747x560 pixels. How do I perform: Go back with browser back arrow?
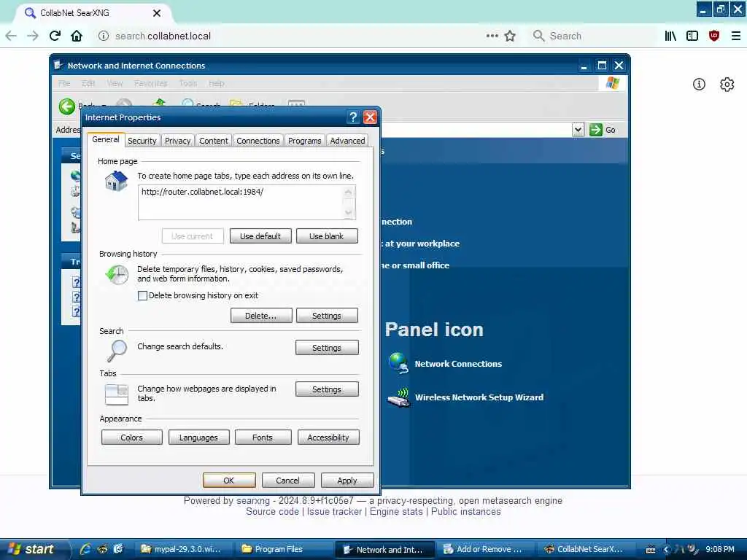[11, 36]
